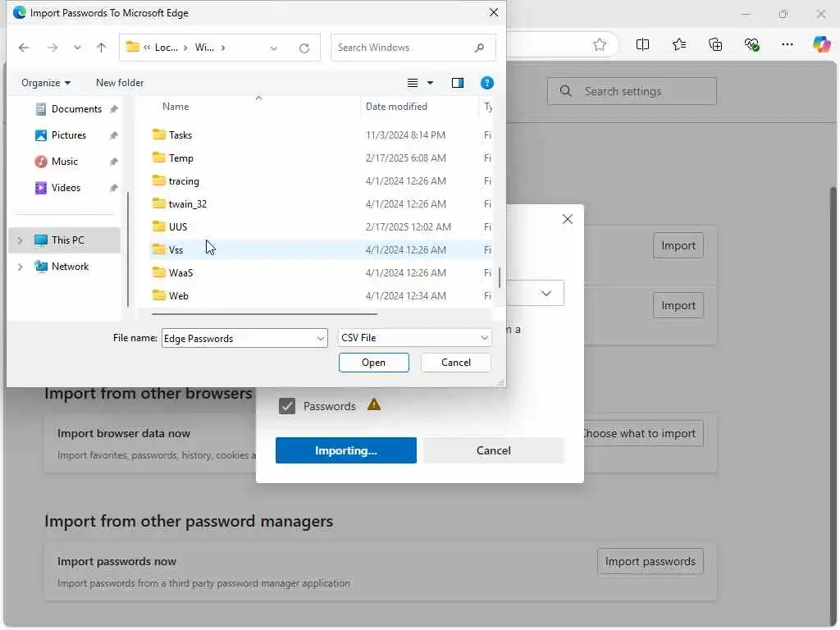Image resolution: width=840 pixels, height=630 pixels.
Task: Open the CSV File type dropdown
Action: pos(414,338)
